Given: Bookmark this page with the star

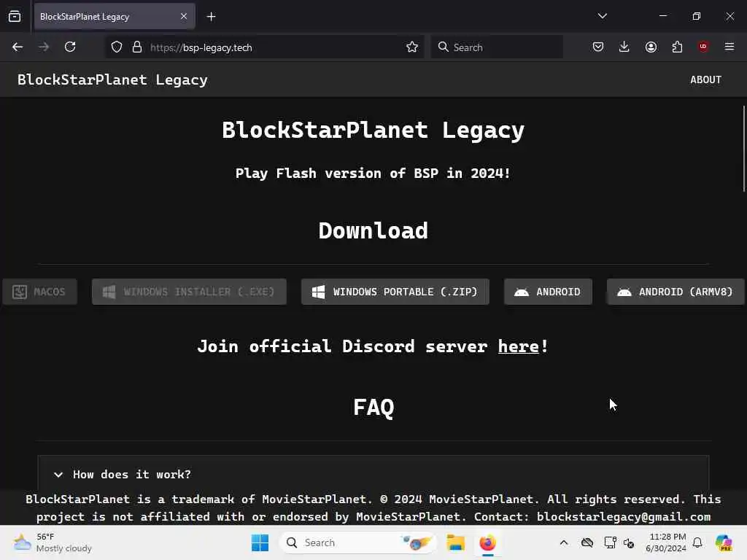Looking at the screenshot, I should (412, 47).
